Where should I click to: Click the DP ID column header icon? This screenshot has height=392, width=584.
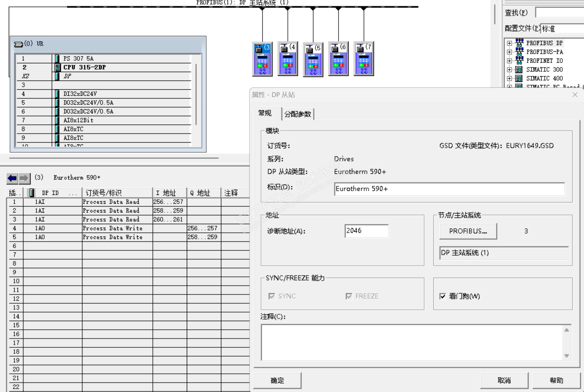click(x=31, y=193)
